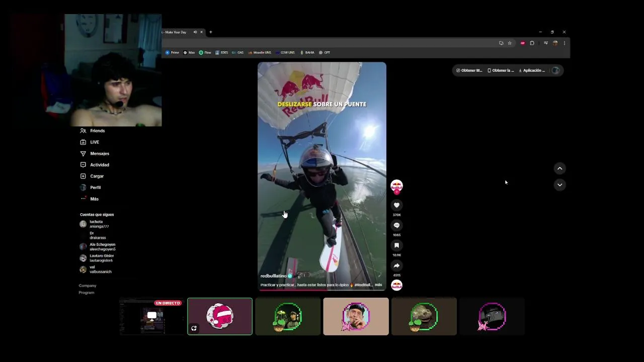The height and width of the screenshot is (362, 644).
Task: Open the LIVE section in sidebar
Action: tap(90, 142)
